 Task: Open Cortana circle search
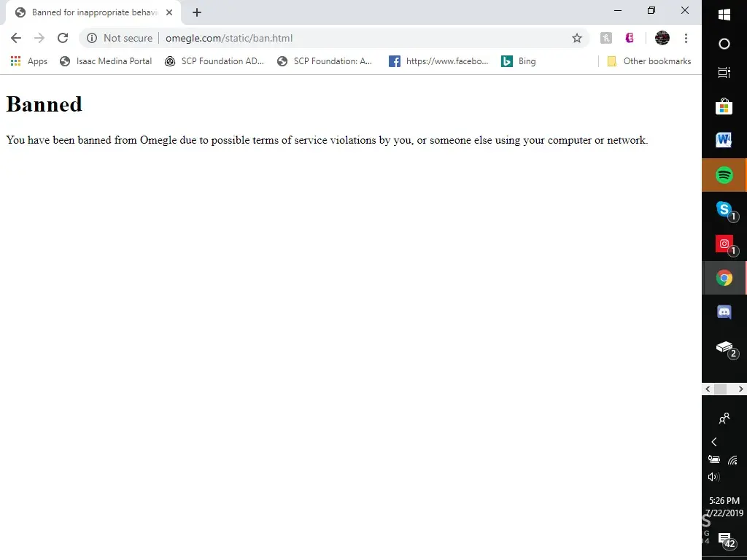724,44
